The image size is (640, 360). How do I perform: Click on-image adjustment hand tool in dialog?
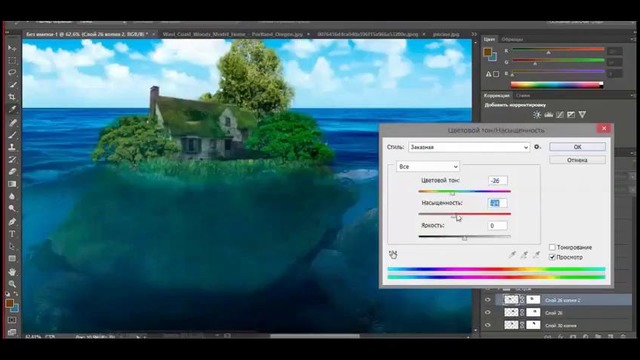coord(393,255)
